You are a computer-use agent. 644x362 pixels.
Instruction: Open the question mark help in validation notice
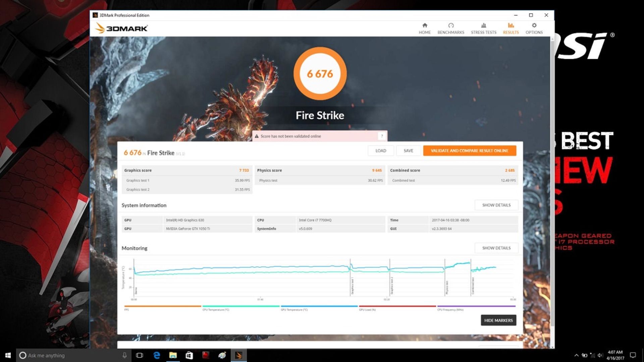[382, 136]
